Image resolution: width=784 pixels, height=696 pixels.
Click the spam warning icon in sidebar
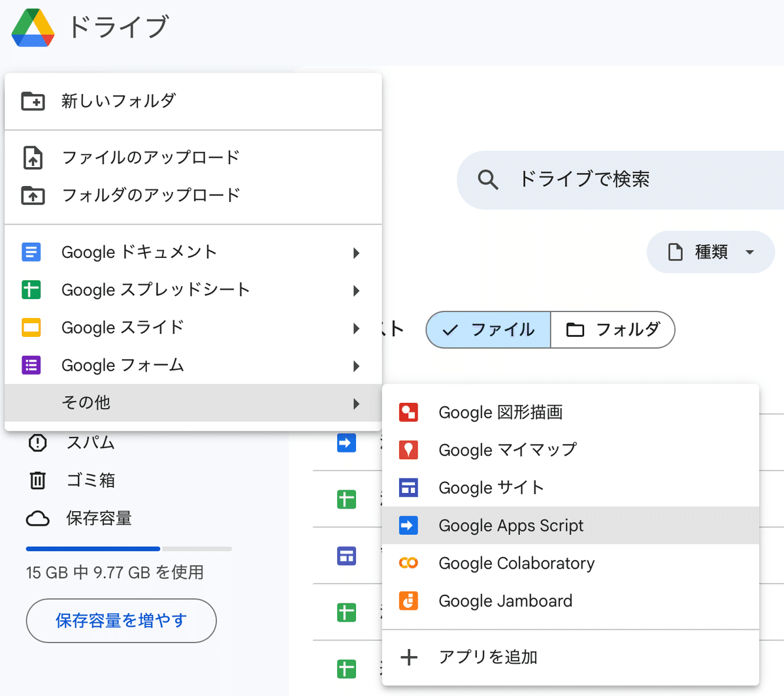tap(38, 443)
